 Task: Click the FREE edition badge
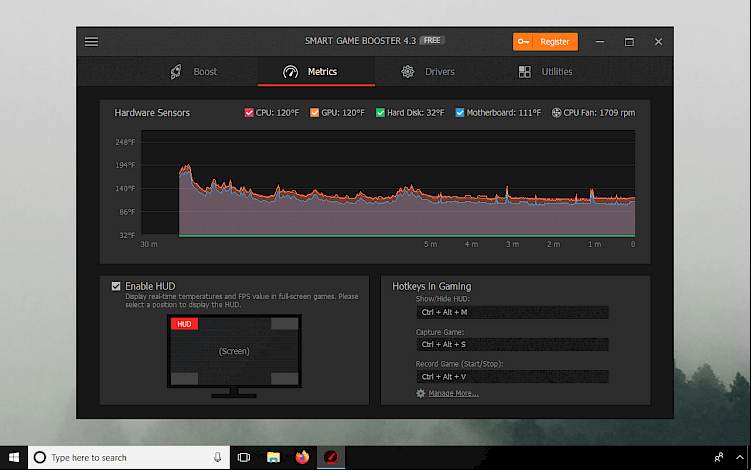pyautogui.click(x=432, y=41)
